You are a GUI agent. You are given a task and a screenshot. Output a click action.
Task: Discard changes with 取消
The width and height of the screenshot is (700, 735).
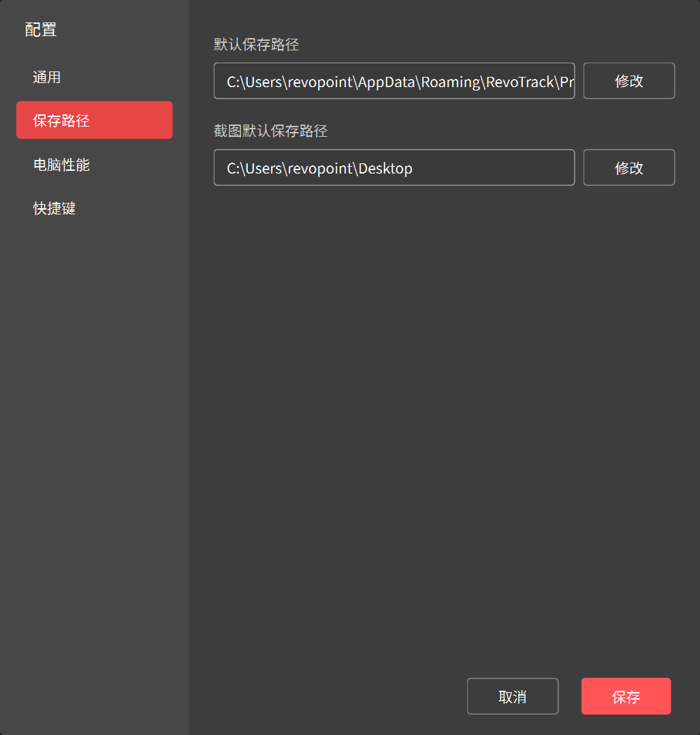pos(512,696)
